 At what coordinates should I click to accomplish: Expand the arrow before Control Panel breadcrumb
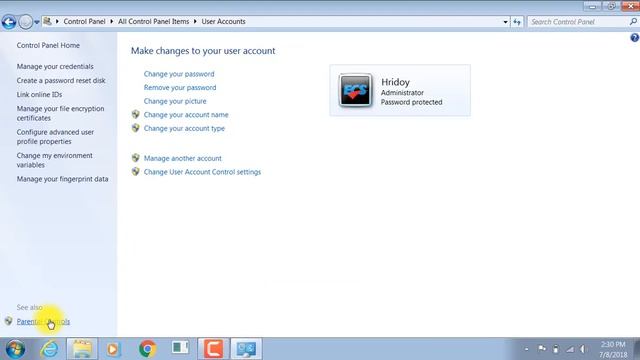point(57,22)
